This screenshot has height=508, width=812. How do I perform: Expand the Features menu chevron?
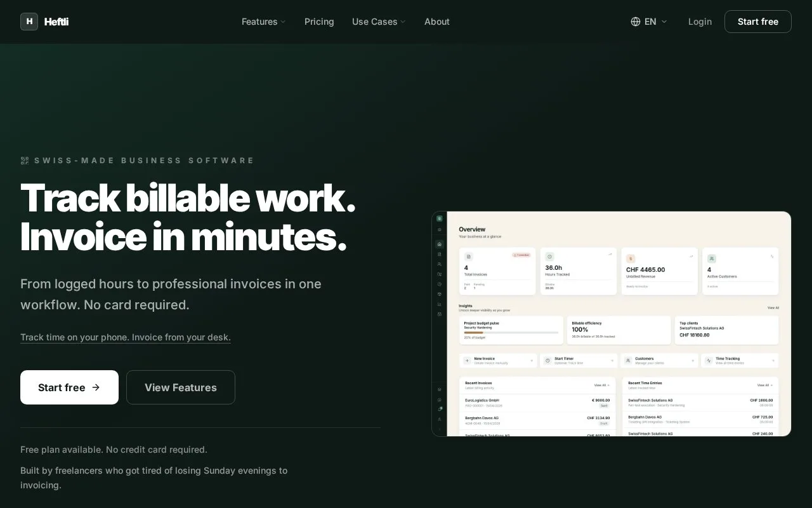[283, 22]
